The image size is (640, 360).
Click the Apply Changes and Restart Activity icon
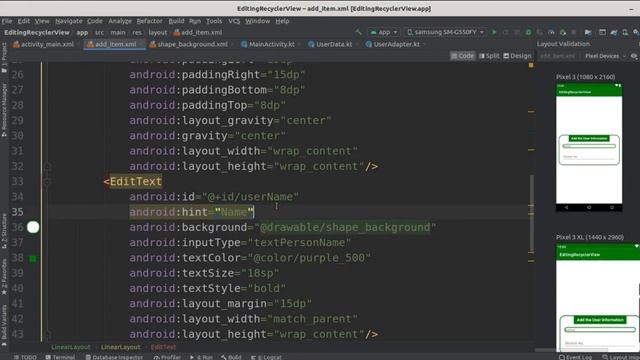(x=505, y=32)
